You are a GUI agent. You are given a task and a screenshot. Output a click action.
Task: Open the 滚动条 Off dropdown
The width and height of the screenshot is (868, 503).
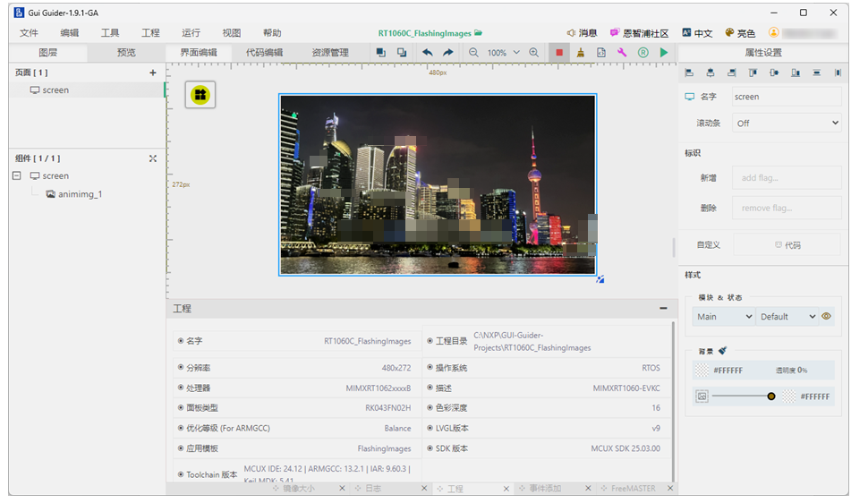click(787, 124)
